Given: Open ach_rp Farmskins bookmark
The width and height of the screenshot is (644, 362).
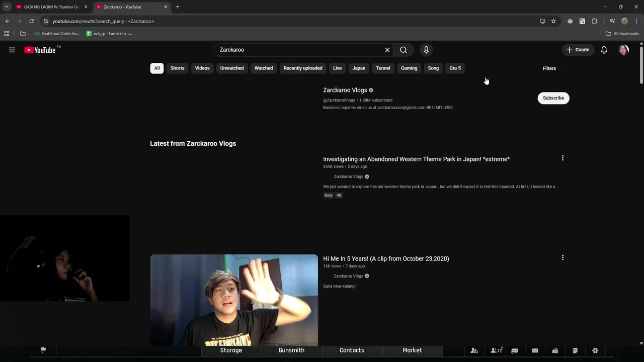Looking at the screenshot, I should coord(109,34).
